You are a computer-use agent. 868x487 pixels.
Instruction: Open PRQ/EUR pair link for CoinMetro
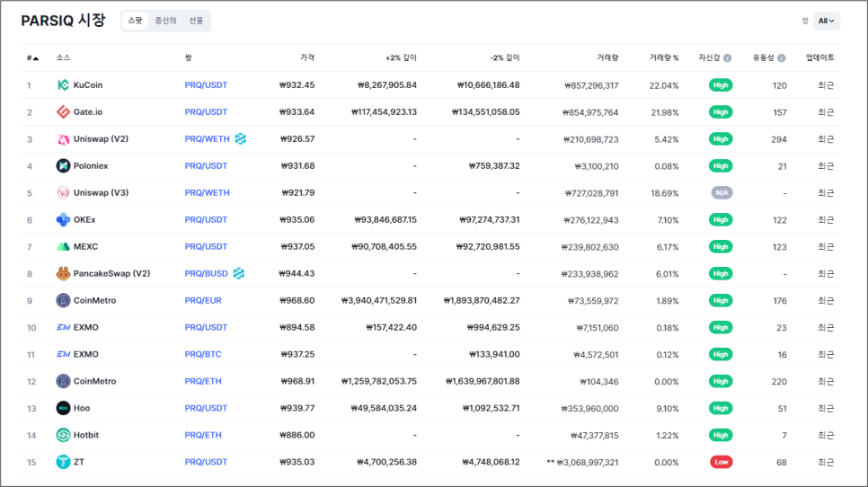[x=203, y=300]
